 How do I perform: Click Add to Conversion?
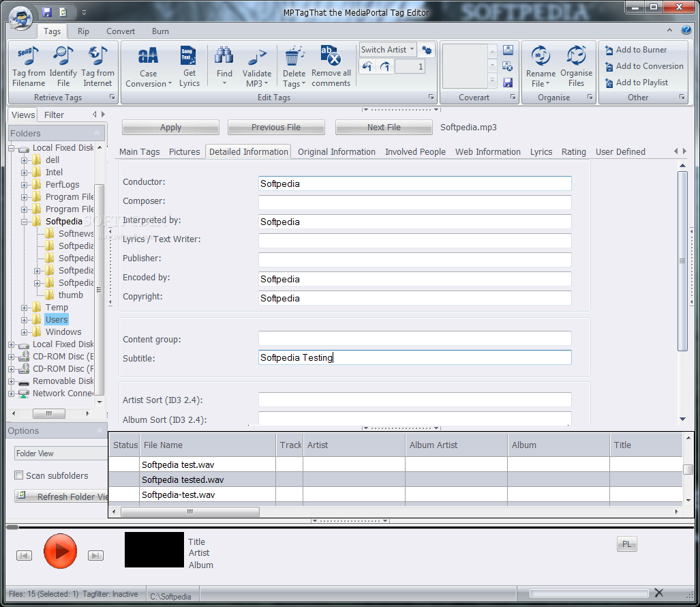coord(644,66)
